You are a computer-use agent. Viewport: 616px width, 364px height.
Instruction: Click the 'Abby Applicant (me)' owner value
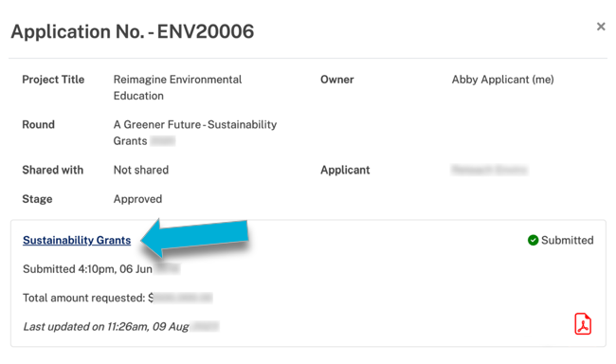coord(502,80)
